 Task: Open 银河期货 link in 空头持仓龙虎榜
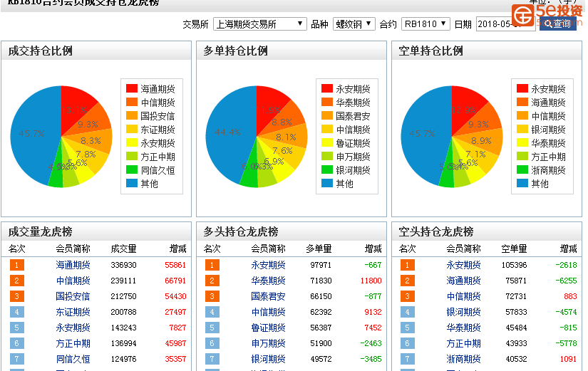point(463,312)
